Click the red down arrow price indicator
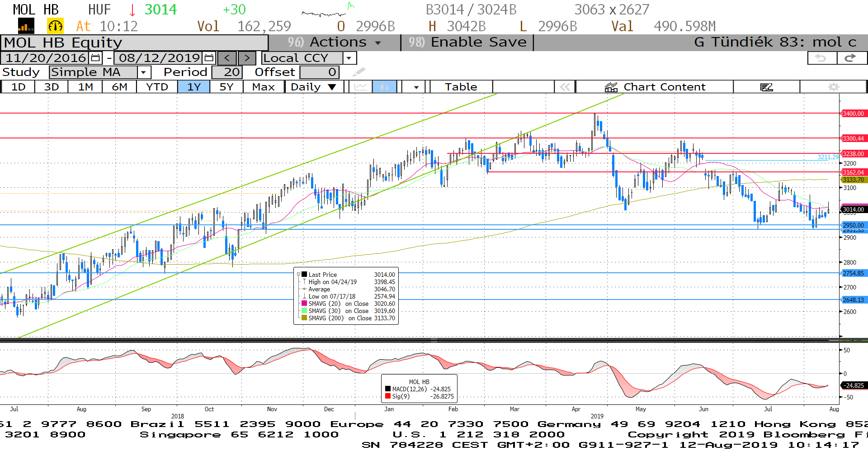The width and height of the screenshot is (868, 470). click(x=132, y=10)
